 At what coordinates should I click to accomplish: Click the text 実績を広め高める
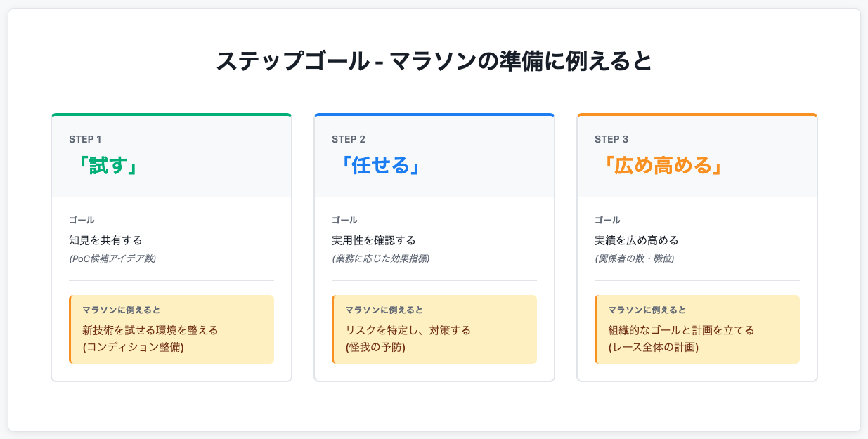(x=637, y=240)
